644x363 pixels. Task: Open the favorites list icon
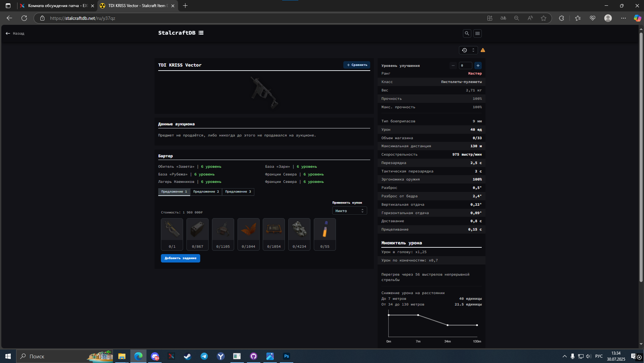tap(578, 18)
